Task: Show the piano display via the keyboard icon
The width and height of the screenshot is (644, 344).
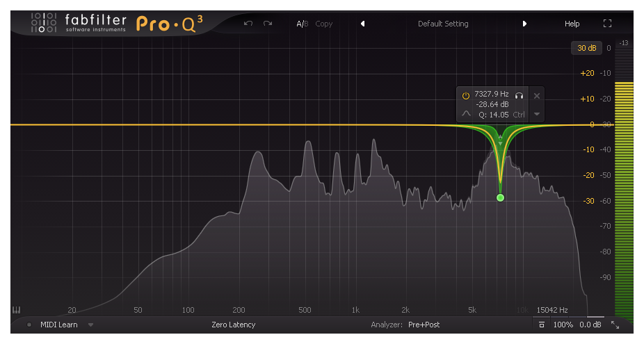Action: pos(17,310)
